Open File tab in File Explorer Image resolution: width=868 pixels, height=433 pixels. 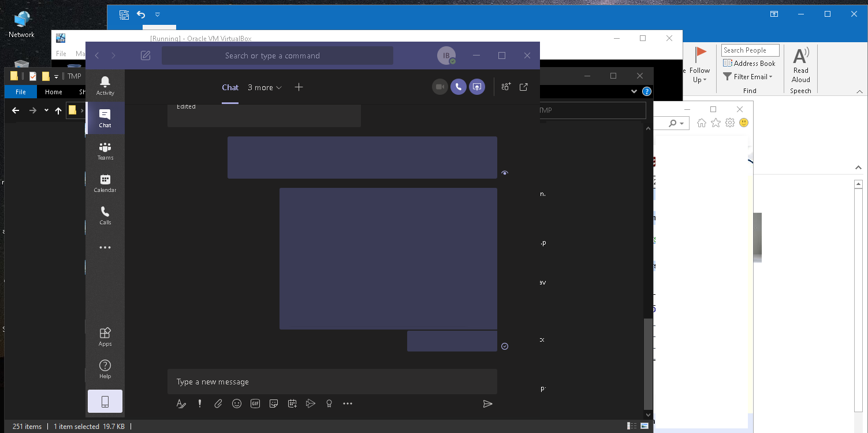pos(21,92)
